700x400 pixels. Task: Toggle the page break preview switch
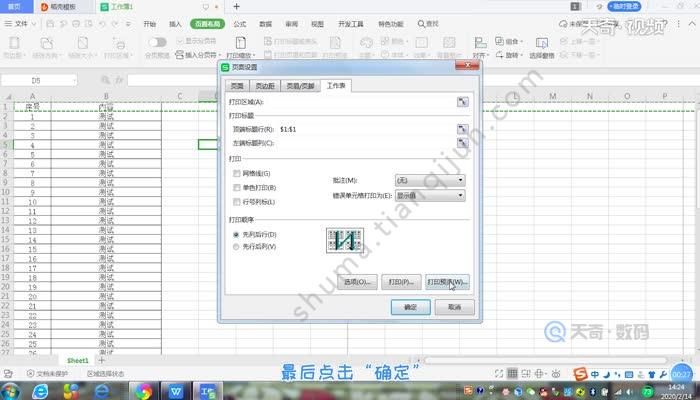(157, 42)
